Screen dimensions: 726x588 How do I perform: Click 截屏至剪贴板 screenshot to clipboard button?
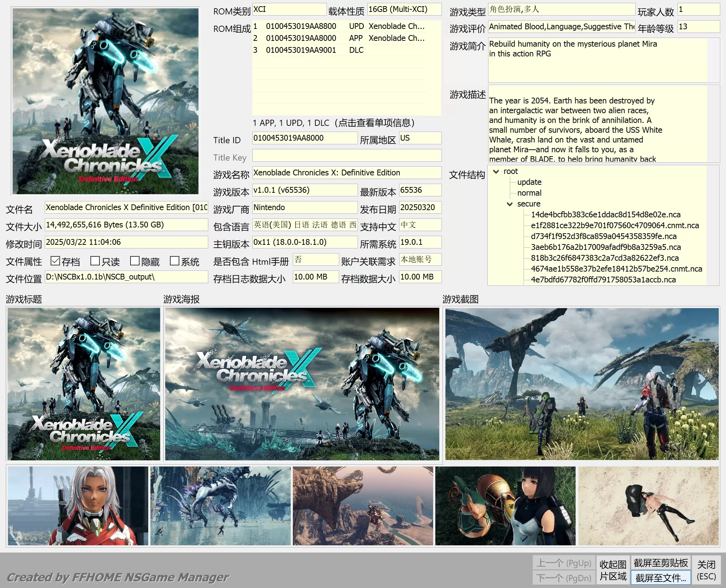(661, 563)
